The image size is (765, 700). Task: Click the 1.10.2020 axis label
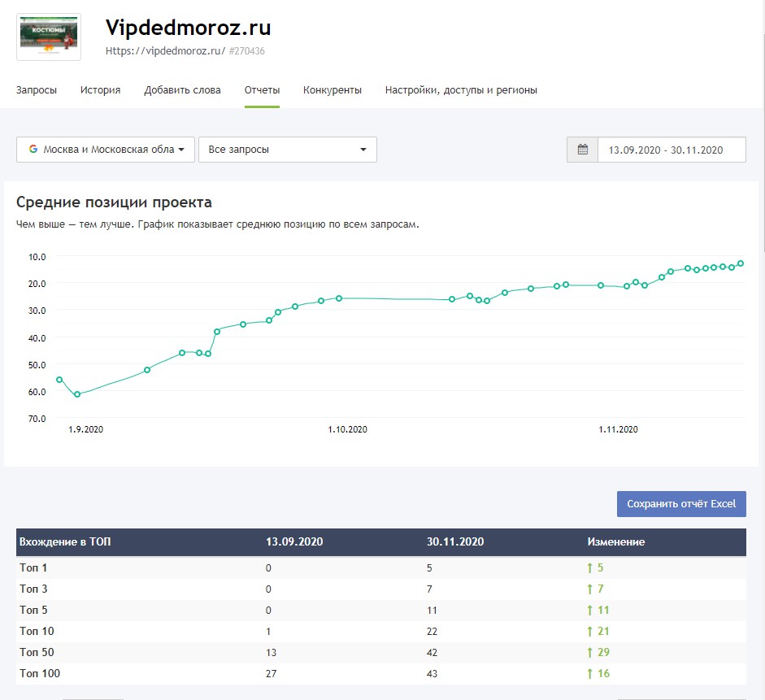[347, 429]
